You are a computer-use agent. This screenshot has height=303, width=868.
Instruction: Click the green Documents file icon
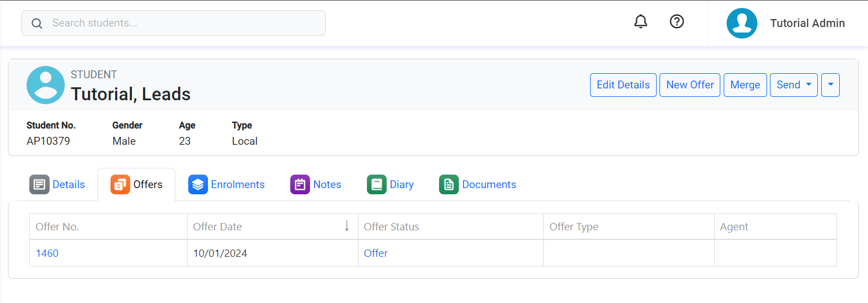[x=449, y=185]
